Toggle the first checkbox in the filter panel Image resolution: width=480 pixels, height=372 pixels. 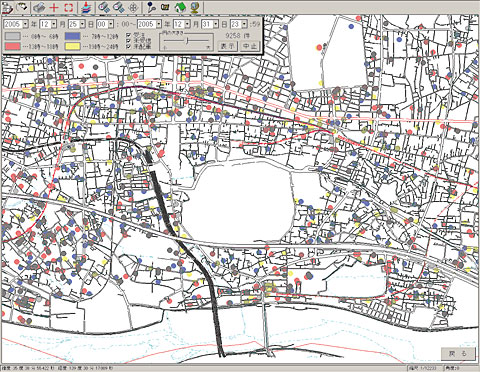click(128, 35)
